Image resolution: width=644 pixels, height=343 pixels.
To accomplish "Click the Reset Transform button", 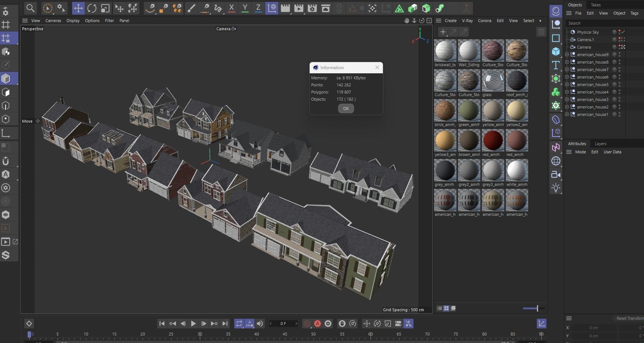I will [x=629, y=318].
